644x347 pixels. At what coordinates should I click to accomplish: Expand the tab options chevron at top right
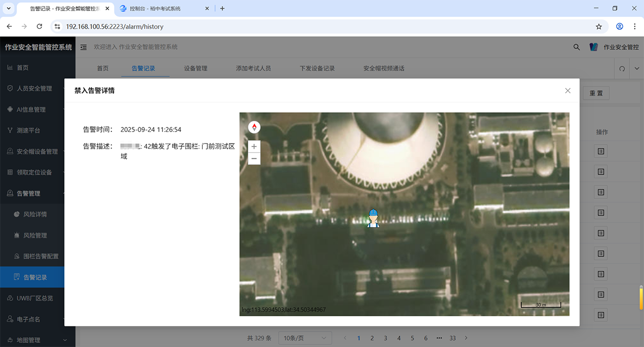point(637,68)
